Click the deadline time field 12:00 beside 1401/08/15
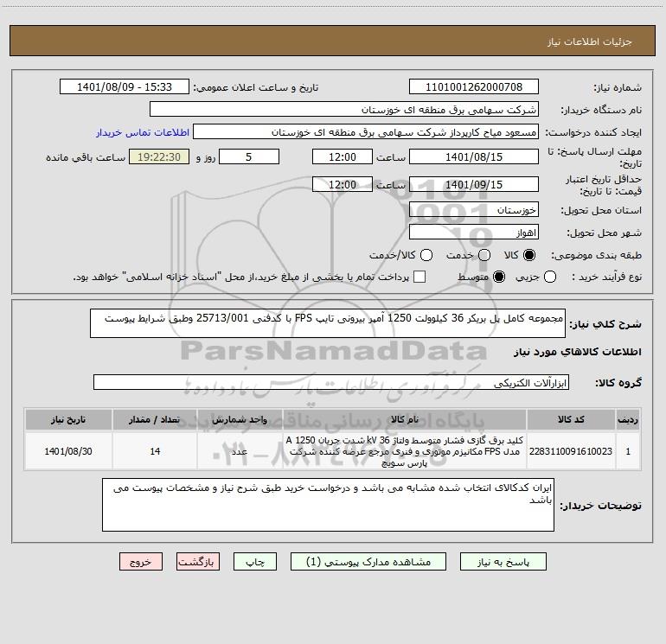This screenshot has width=666, height=644. pos(343,156)
